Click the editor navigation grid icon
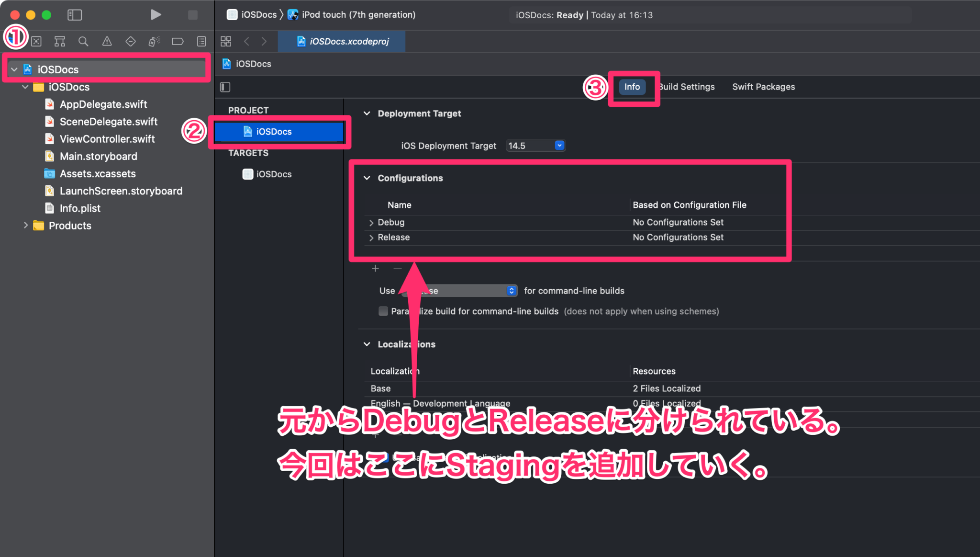The height and width of the screenshot is (557, 980). pyautogui.click(x=225, y=41)
